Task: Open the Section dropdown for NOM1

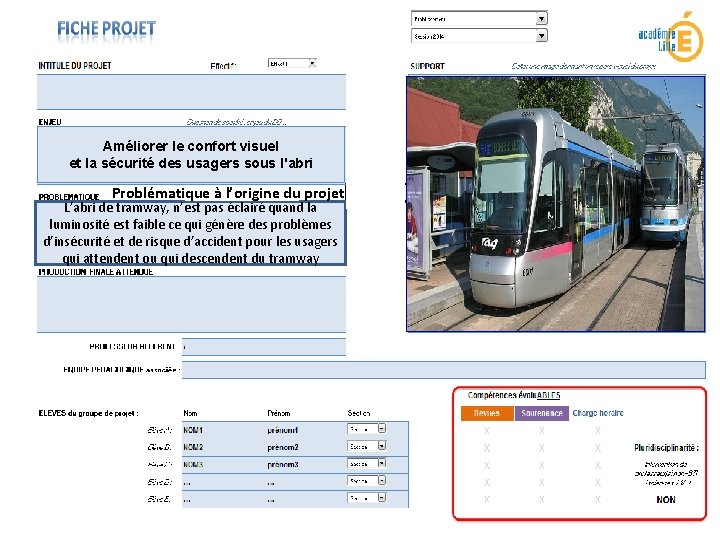Action: tap(367, 429)
